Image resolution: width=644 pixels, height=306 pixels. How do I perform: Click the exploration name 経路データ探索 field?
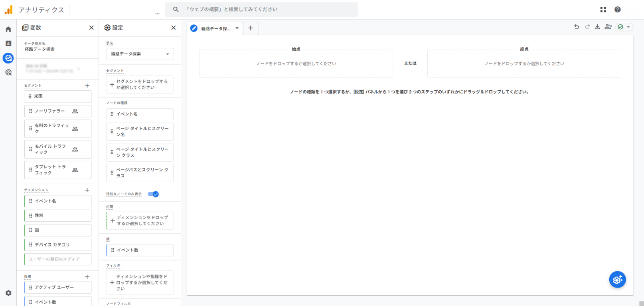coord(40,49)
